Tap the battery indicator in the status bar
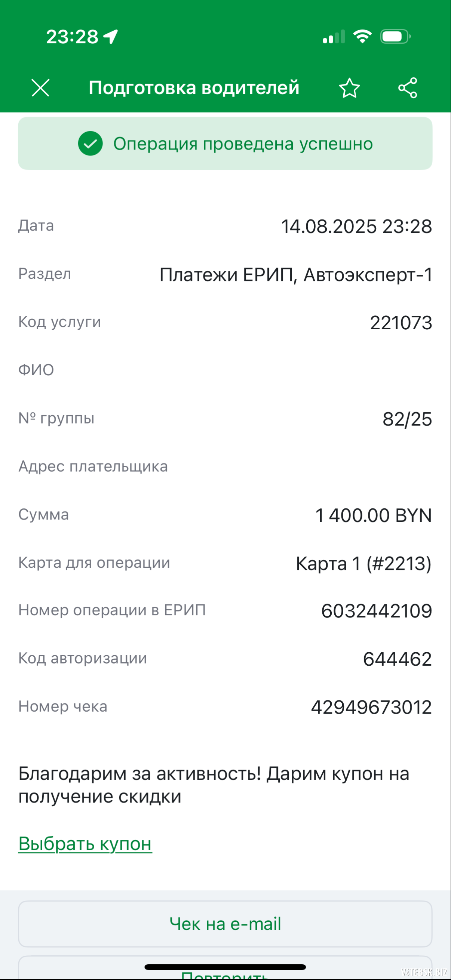The height and width of the screenshot is (980, 451). [395, 37]
